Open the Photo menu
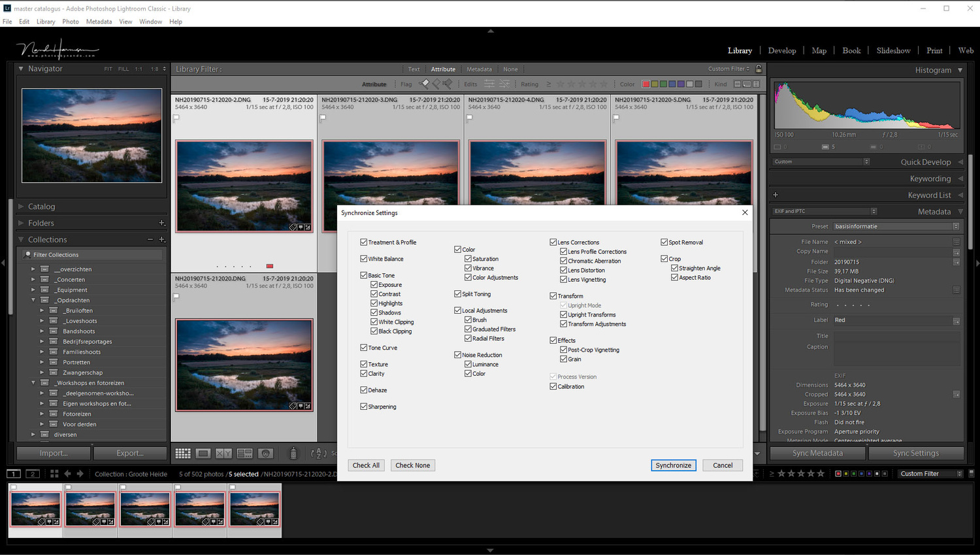This screenshot has height=555, width=980. click(71, 22)
